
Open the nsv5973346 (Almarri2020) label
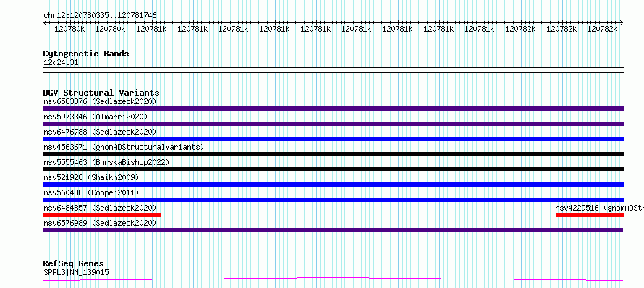point(96,117)
